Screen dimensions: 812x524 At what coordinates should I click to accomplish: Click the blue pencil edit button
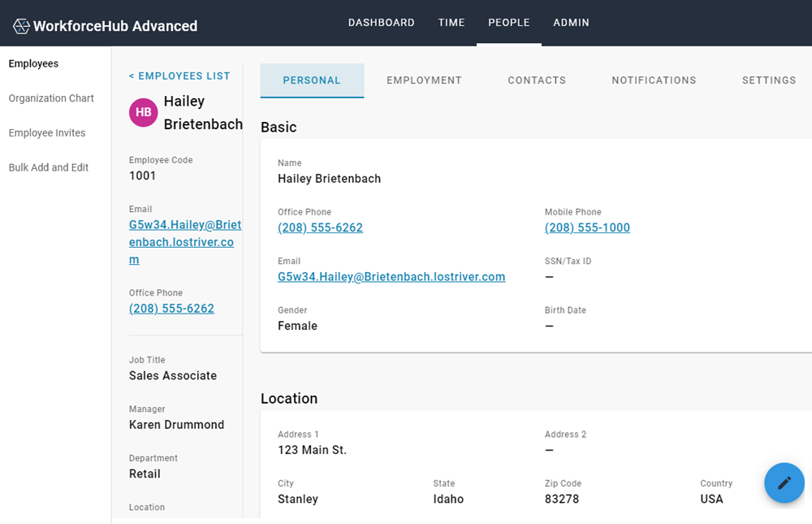784,483
